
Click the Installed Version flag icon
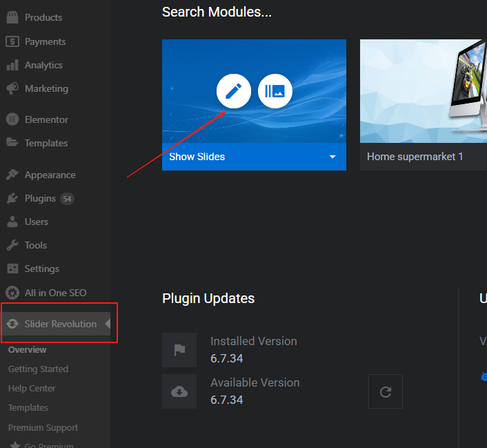pyautogui.click(x=179, y=350)
